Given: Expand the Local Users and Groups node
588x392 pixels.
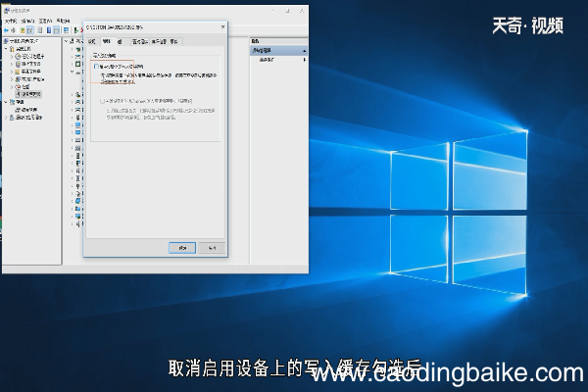Looking at the screenshot, I should pos(12,79).
